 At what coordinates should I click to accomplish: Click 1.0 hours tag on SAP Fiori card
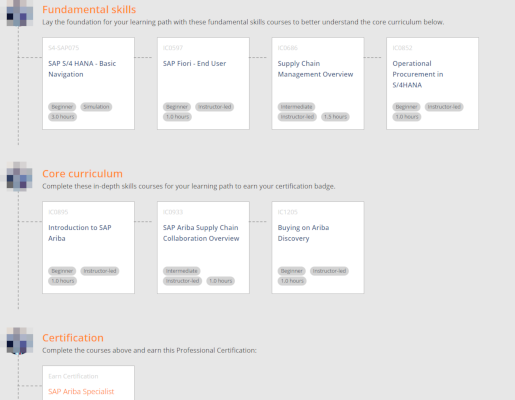177,117
